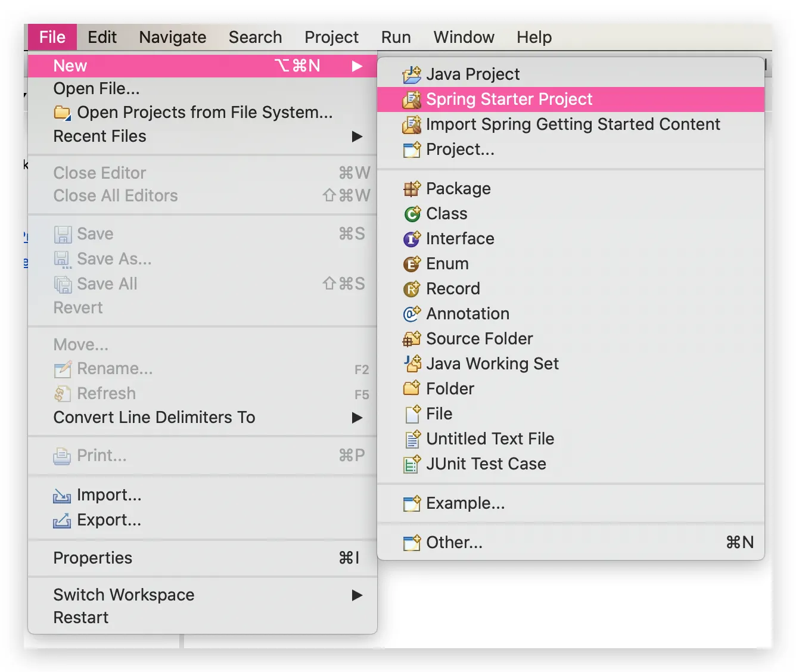The image size is (796, 672).
Task: Choose Import... in File menu
Action: point(203,496)
